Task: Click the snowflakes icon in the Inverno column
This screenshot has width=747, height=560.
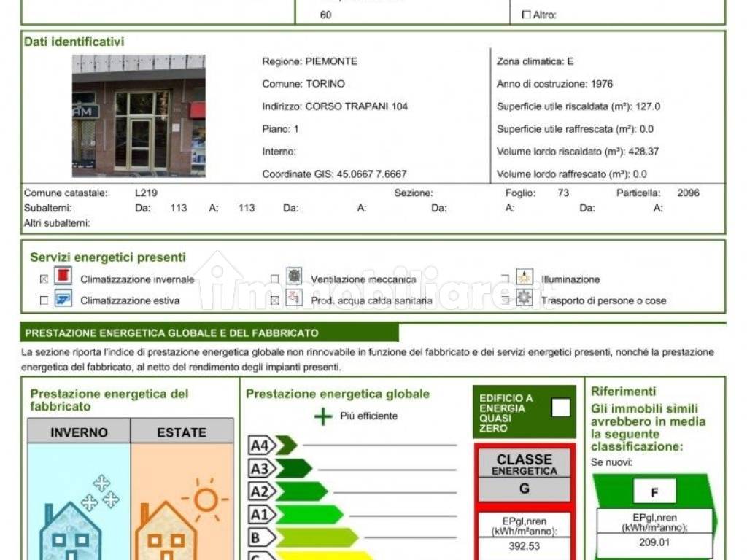Action: [101, 492]
